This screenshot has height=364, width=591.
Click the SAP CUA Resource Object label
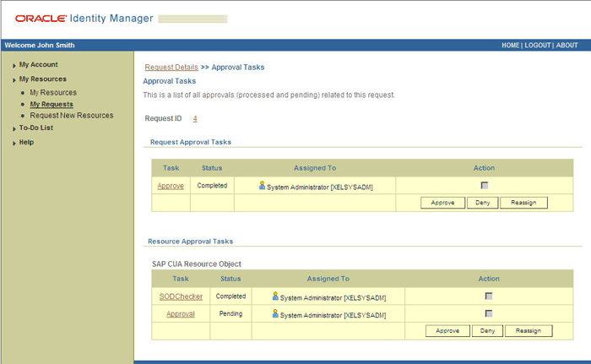click(x=197, y=264)
